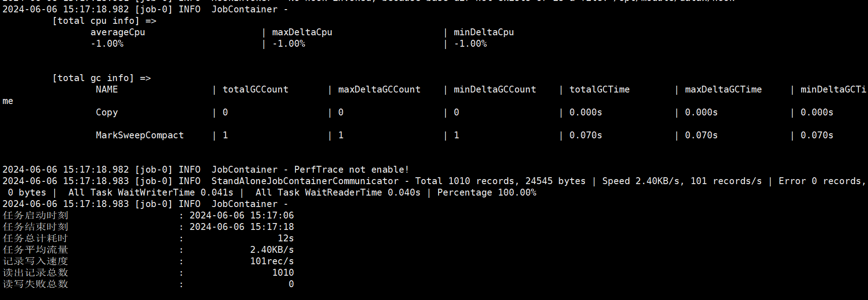
Task: Click the MarkSweepCompact row name
Action: point(139,135)
